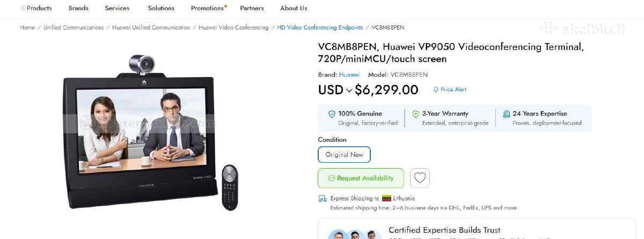
Task: Click the 24 Years Expertise badge icon
Action: click(x=506, y=114)
